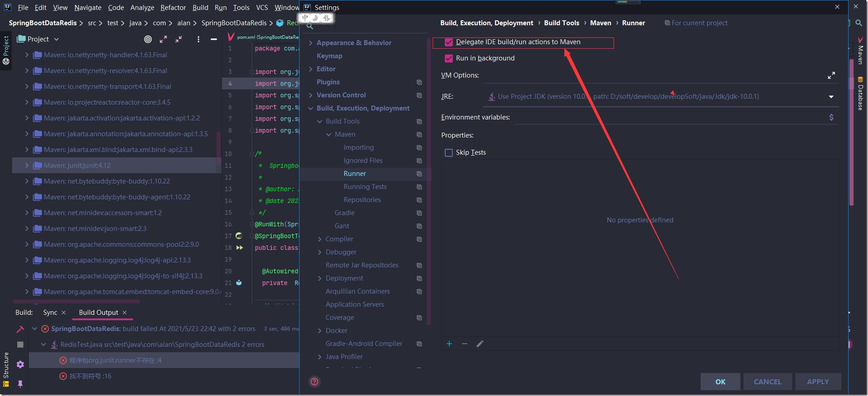
Task: Insert macro in Environment variables
Action: pos(831,117)
